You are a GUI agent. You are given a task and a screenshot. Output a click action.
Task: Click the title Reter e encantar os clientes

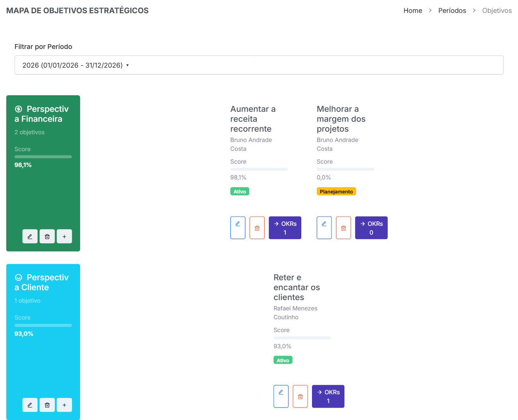click(x=297, y=287)
